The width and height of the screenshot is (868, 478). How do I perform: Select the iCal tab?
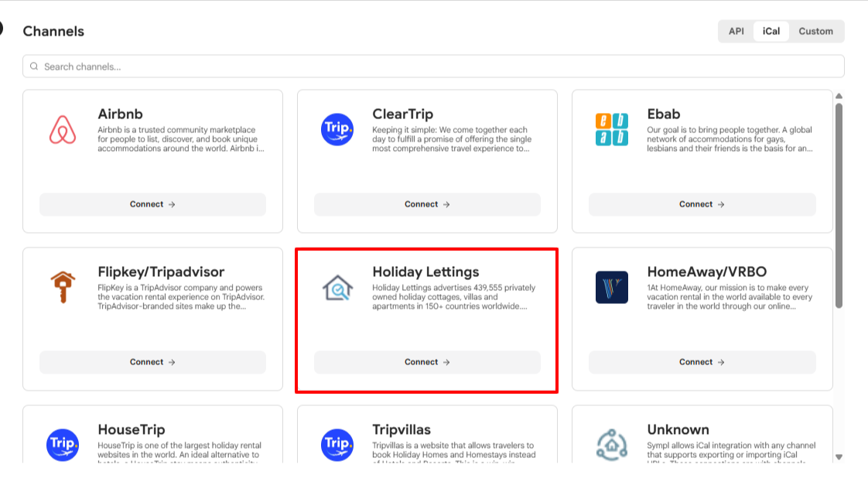click(x=771, y=31)
